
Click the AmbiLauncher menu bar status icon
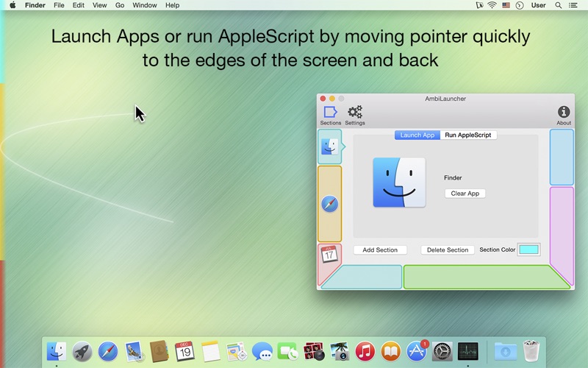(479, 5)
